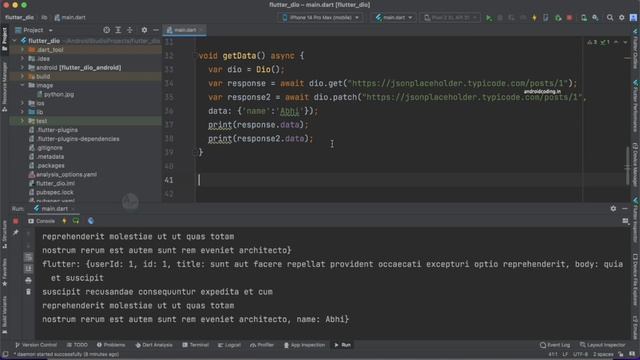Expand the test folder
The width and height of the screenshot is (640, 360).
[x=22, y=121]
